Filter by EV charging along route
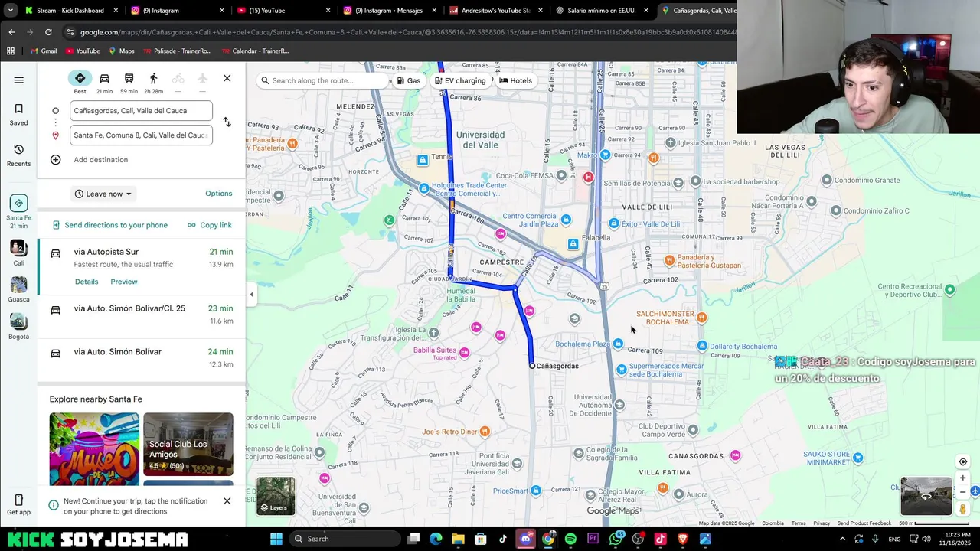Viewport: 980px width, 551px height. (460, 80)
